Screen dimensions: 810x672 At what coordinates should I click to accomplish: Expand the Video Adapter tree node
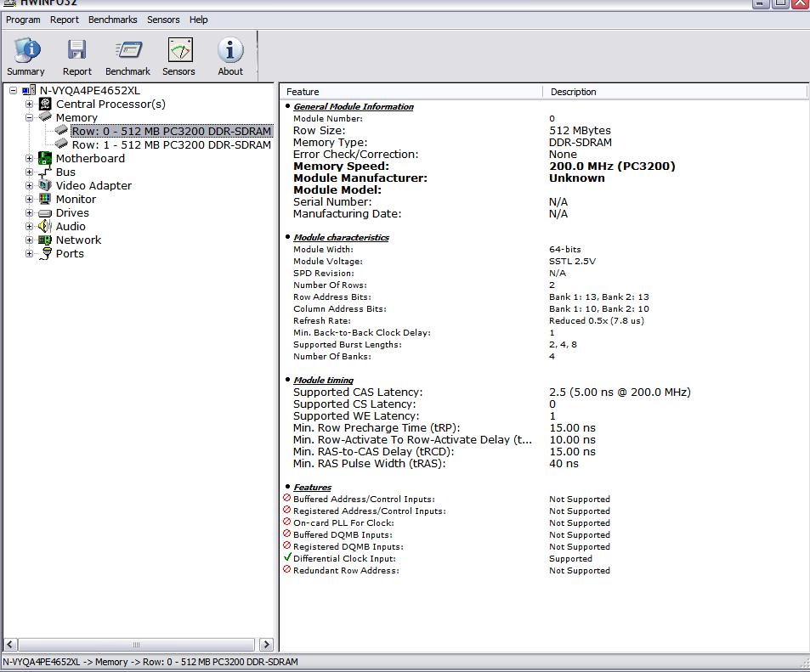point(30,185)
